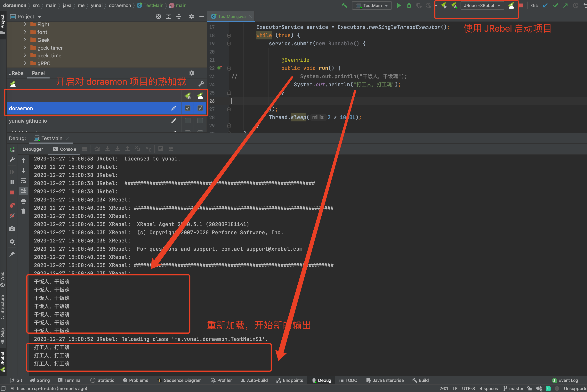Click the green Run button in toolbar

tap(399, 5)
